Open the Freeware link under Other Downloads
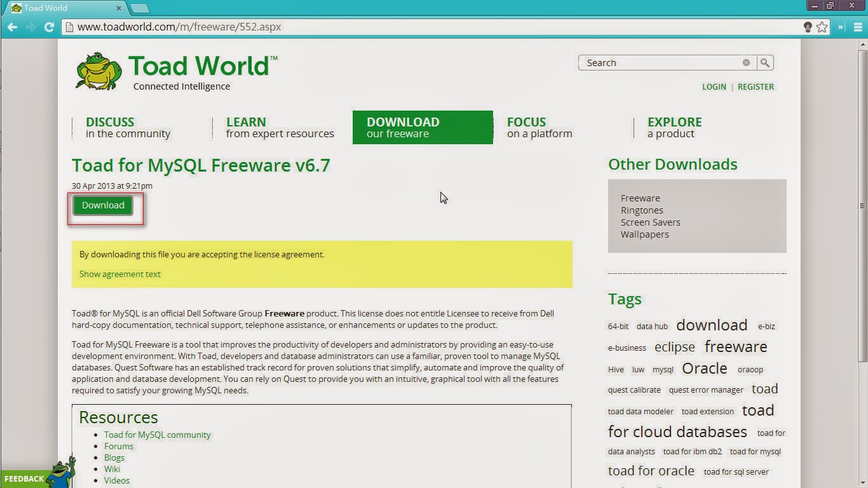This screenshot has width=868, height=488. coord(641,198)
